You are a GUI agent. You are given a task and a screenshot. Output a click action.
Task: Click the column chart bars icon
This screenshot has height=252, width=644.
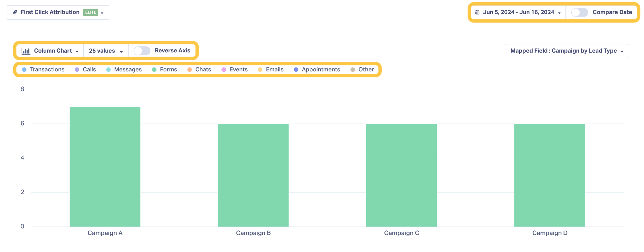[x=26, y=51]
